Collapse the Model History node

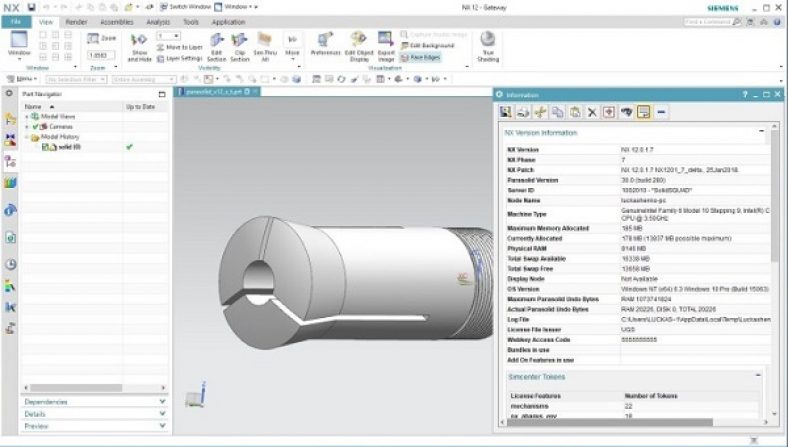27,137
